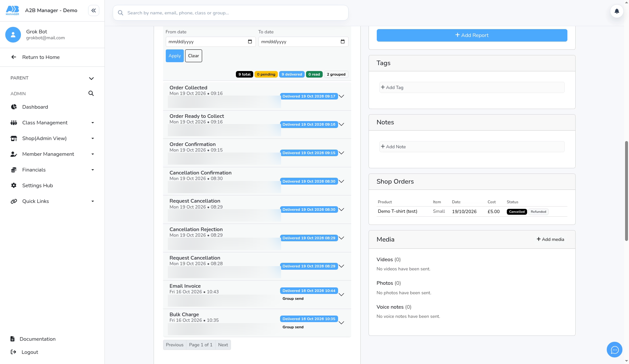Open the Member Management menu item

click(52, 154)
